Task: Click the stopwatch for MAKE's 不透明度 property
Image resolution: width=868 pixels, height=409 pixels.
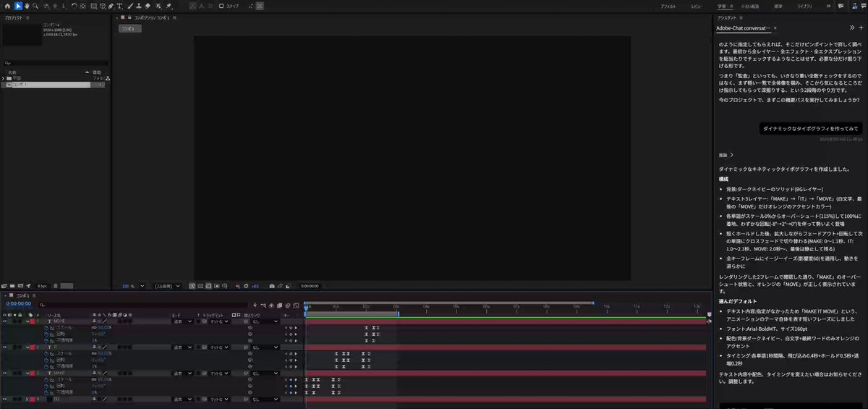Action: click(x=46, y=392)
